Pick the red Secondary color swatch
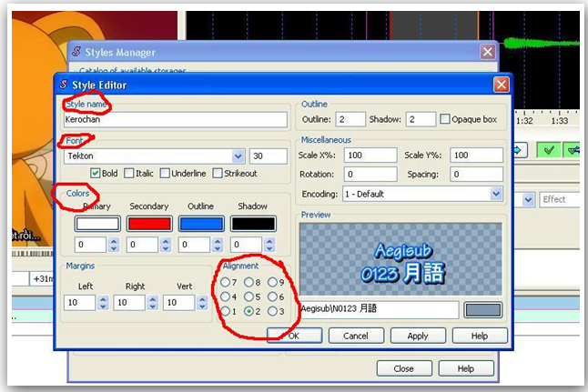 click(x=149, y=224)
